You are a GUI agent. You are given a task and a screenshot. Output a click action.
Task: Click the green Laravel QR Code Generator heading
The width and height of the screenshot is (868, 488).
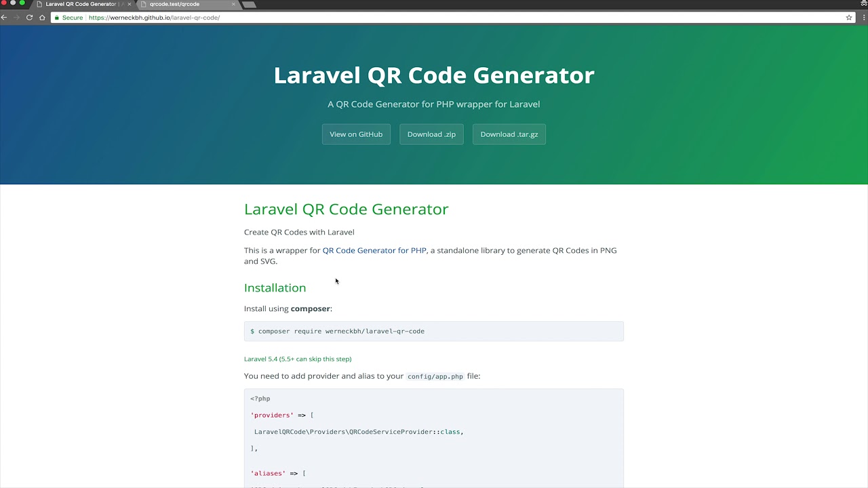pos(346,209)
